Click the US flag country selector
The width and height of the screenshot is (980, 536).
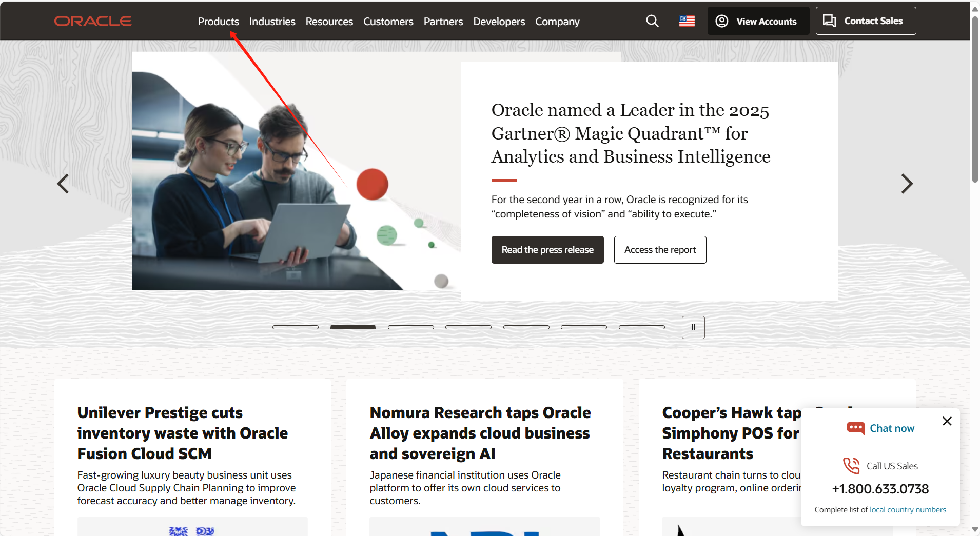687,21
